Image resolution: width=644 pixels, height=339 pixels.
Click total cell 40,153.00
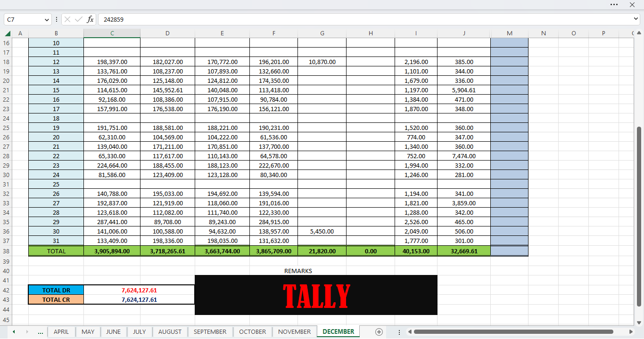coord(416,251)
